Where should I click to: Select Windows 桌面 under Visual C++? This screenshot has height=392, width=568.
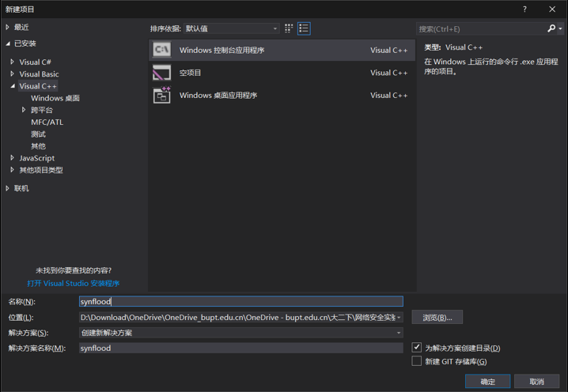[x=55, y=98]
